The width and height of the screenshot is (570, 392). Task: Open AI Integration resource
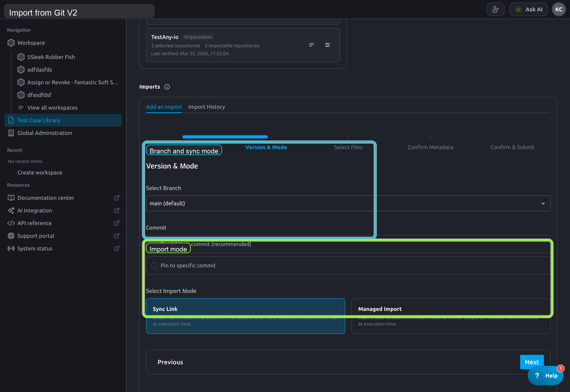(x=34, y=210)
